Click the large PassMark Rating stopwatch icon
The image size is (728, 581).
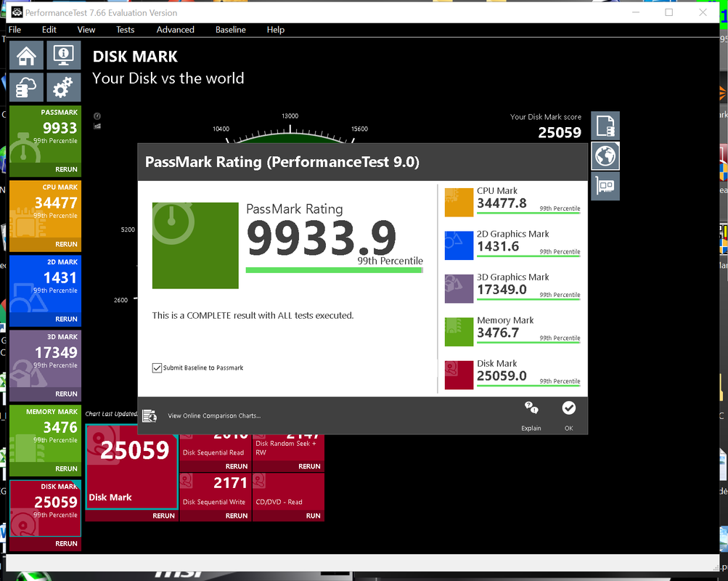(x=195, y=245)
